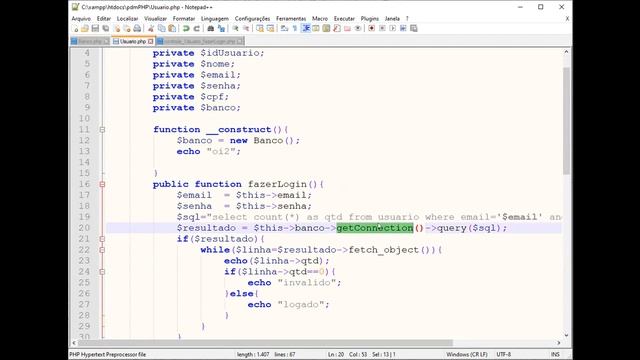640x360 pixels.
Task: Toggle word wrap toolbar button
Action: [x=284, y=28]
